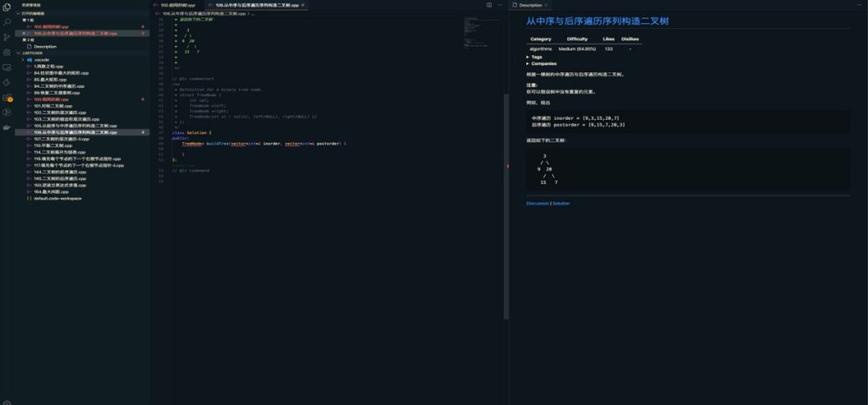Click the '// @lc code=end' comment line
The height and width of the screenshot is (405, 868).
coord(191,170)
